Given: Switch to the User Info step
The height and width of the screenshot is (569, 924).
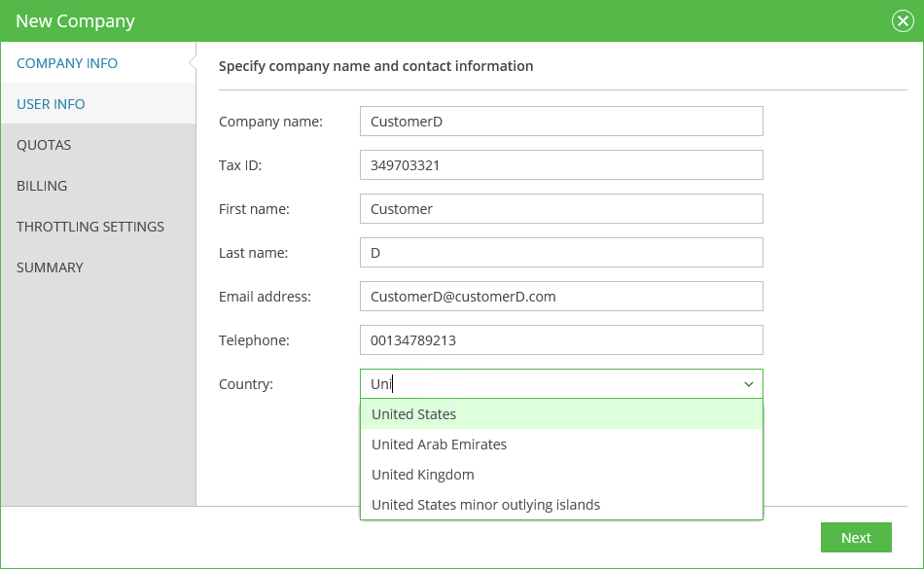Looking at the screenshot, I should (51, 104).
